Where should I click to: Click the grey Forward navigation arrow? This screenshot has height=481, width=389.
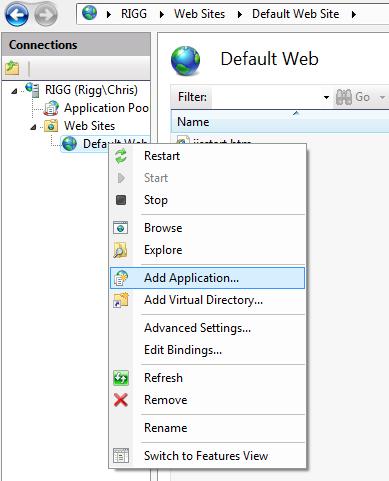click(46, 14)
